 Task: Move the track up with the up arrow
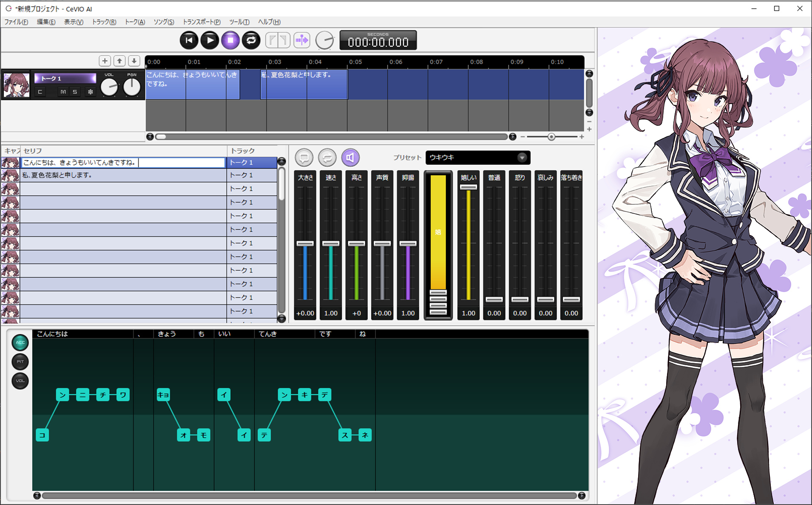point(119,61)
